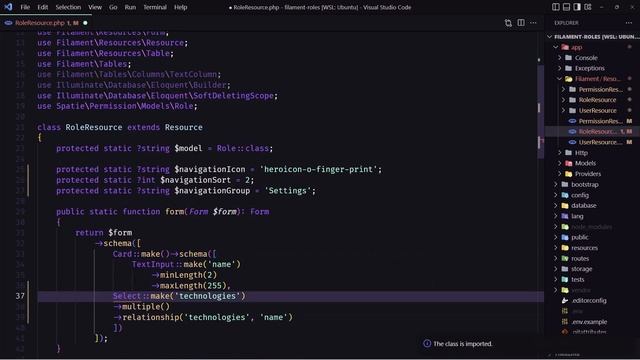The image size is (640, 360).
Task: Expand the lang folder
Action: 556,216
